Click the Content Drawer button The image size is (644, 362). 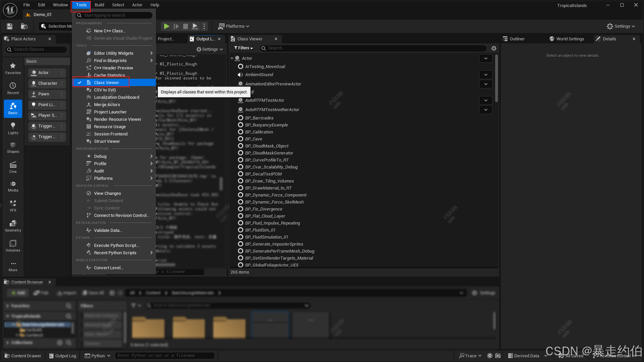(x=23, y=356)
